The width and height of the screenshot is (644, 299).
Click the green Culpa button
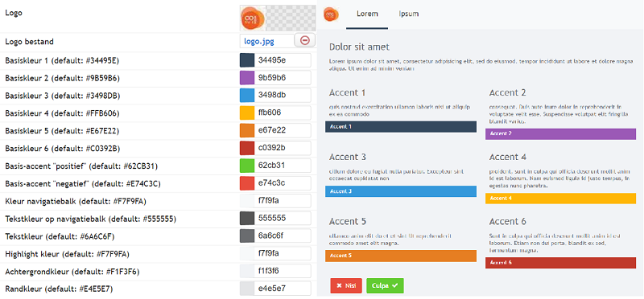pos(385,286)
